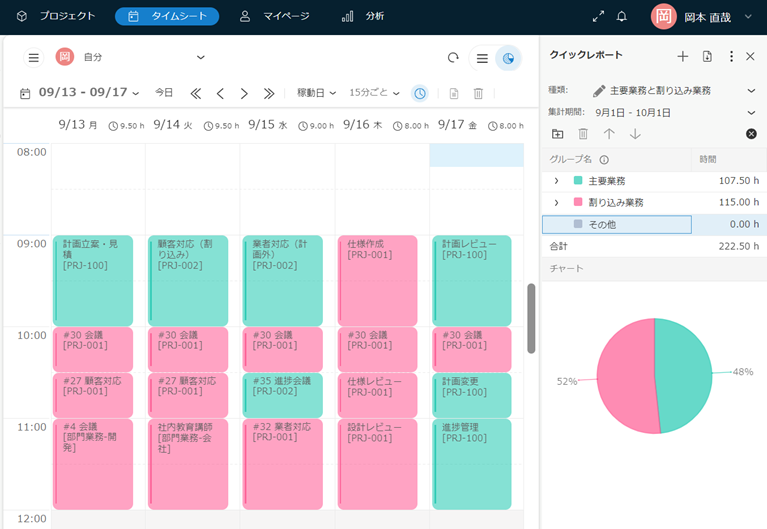Switch to list view toggle
The width and height of the screenshot is (767, 529).
click(x=482, y=58)
